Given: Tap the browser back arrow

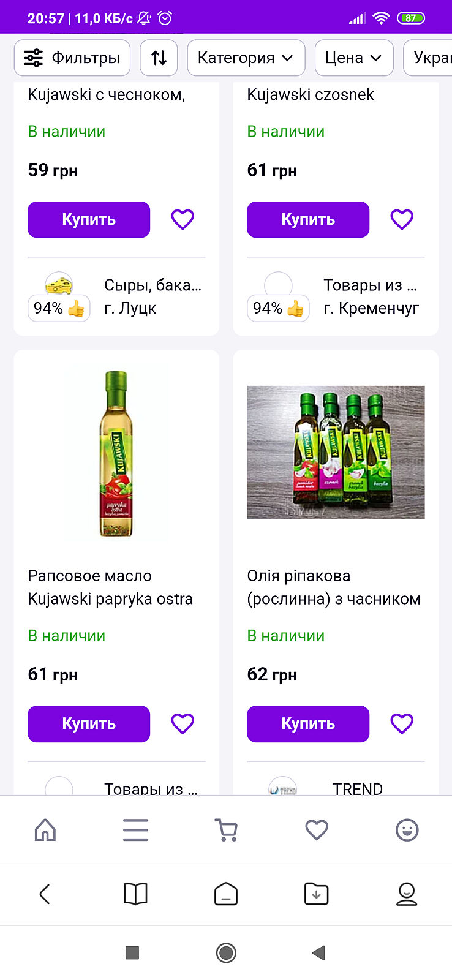Looking at the screenshot, I should (45, 894).
